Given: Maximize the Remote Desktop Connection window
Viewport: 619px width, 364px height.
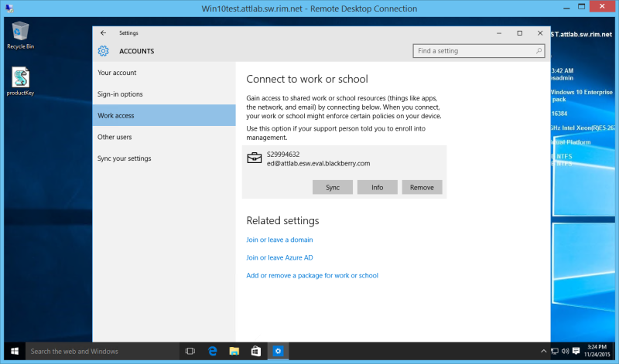Looking at the screenshot, I should (x=582, y=7).
